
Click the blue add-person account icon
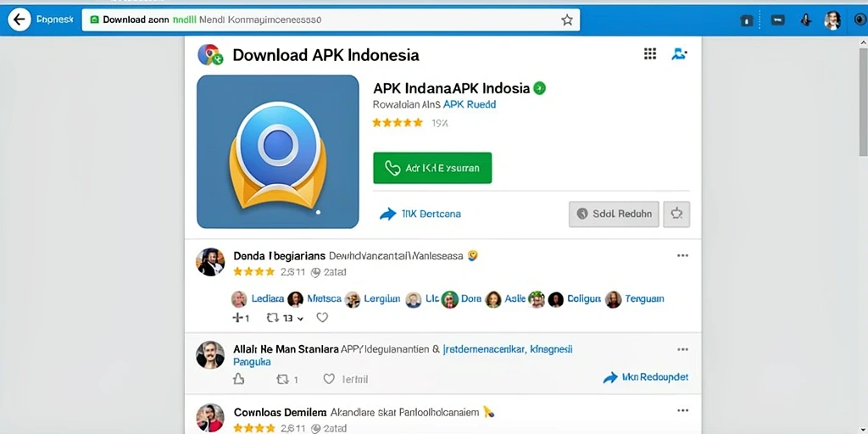click(679, 53)
